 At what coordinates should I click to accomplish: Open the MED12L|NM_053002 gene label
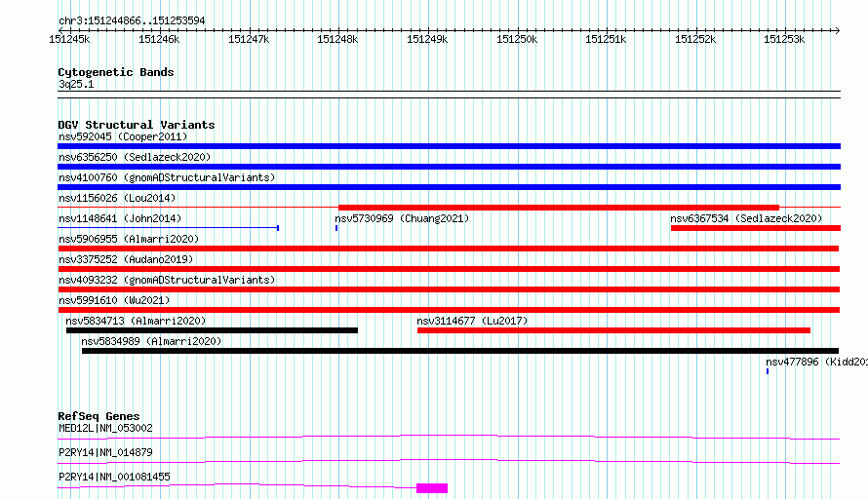105,428
